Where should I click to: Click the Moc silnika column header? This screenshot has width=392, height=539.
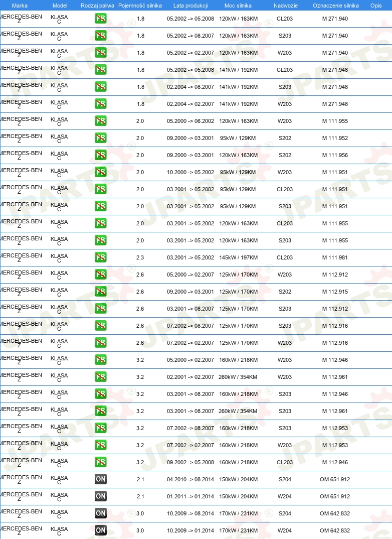(x=238, y=6)
